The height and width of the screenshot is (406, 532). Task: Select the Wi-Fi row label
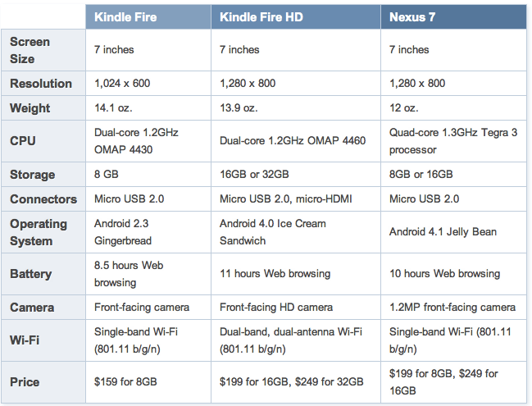point(25,340)
